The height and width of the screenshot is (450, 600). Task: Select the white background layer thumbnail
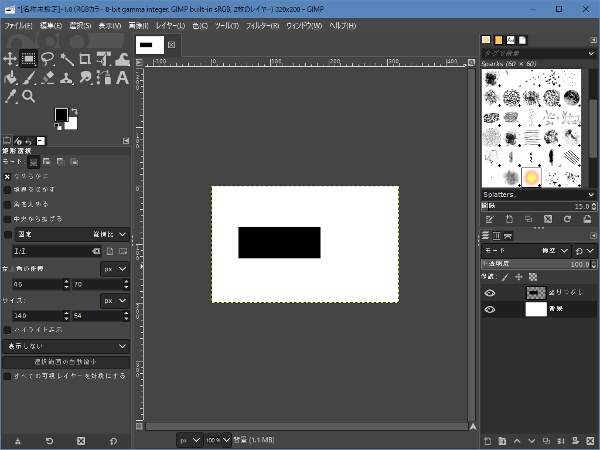pyautogui.click(x=536, y=310)
